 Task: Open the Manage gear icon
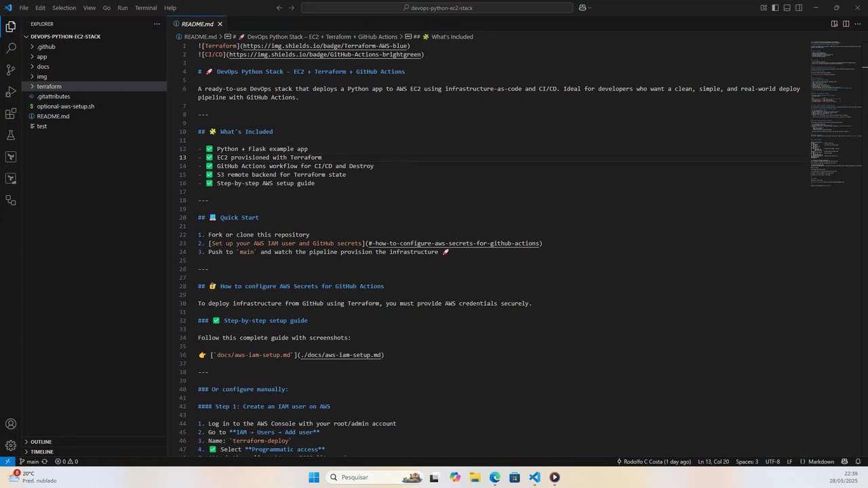point(11,445)
